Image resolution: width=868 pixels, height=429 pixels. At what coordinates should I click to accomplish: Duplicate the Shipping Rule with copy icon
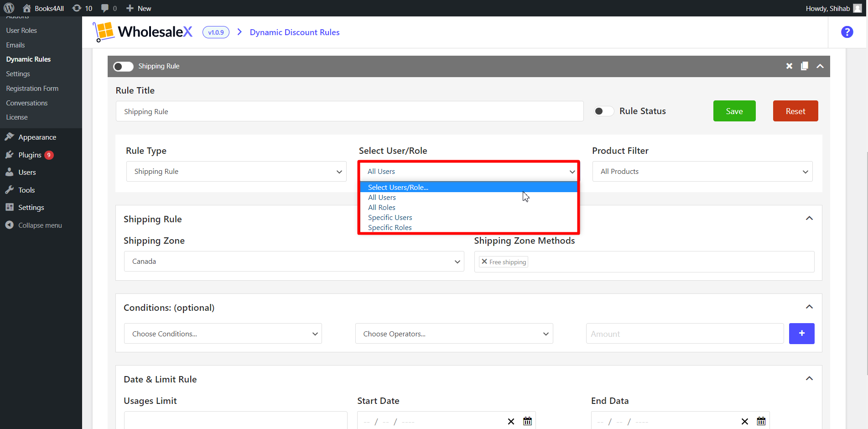pos(805,66)
